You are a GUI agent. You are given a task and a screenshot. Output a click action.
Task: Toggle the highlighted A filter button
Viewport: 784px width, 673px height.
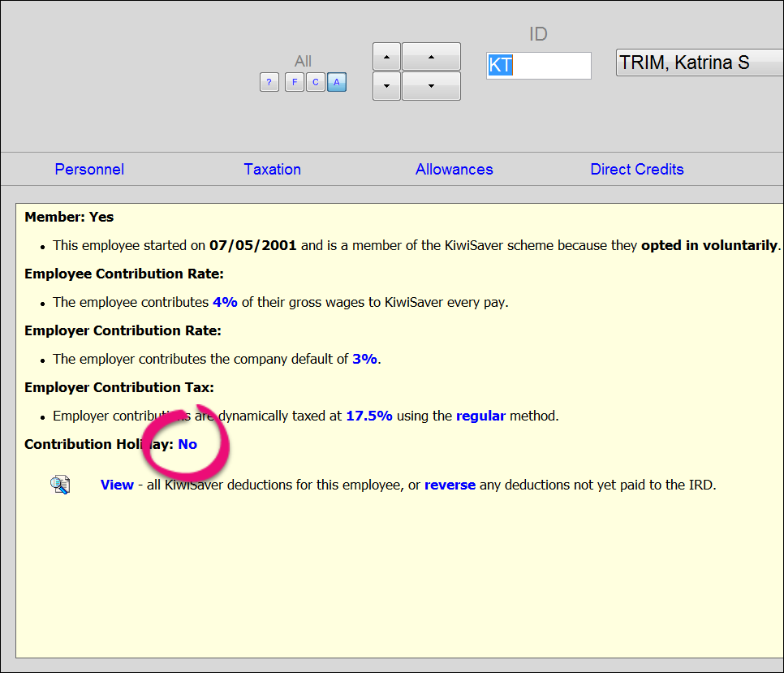(x=337, y=82)
